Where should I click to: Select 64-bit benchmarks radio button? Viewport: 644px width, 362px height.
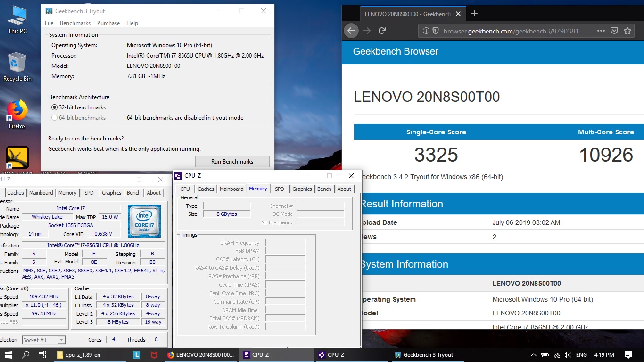coord(55,118)
